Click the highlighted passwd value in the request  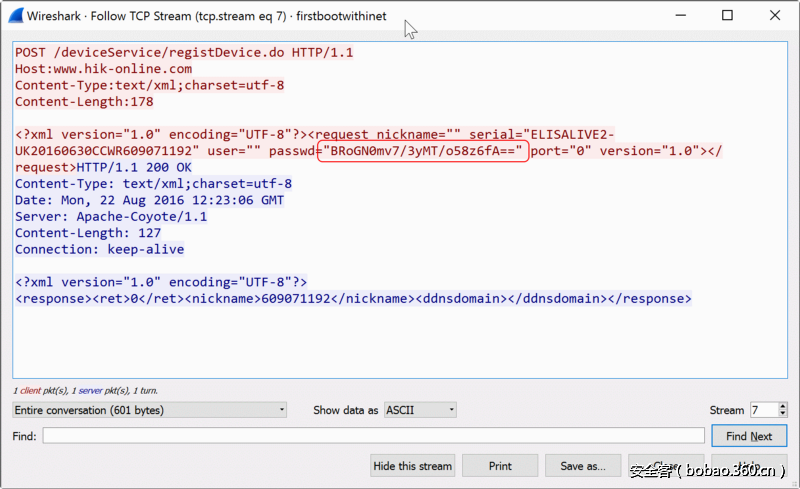tap(422, 151)
